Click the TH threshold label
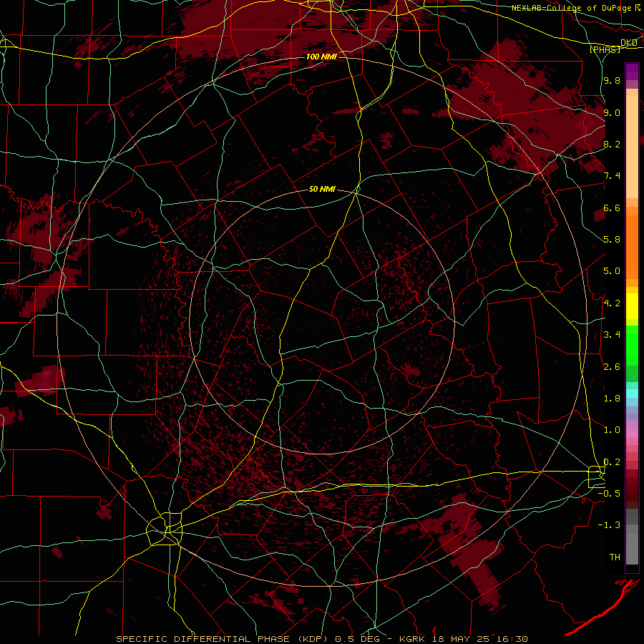 click(x=615, y=557)
